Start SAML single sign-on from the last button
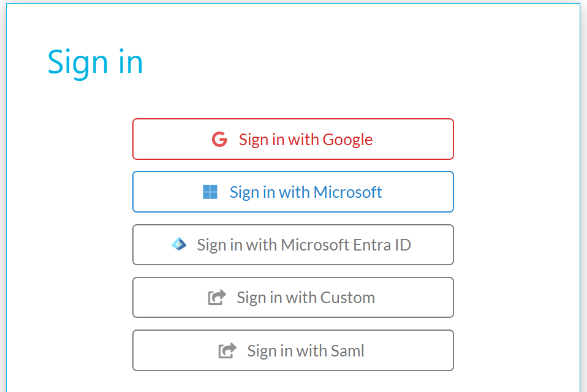 [293, 350]
